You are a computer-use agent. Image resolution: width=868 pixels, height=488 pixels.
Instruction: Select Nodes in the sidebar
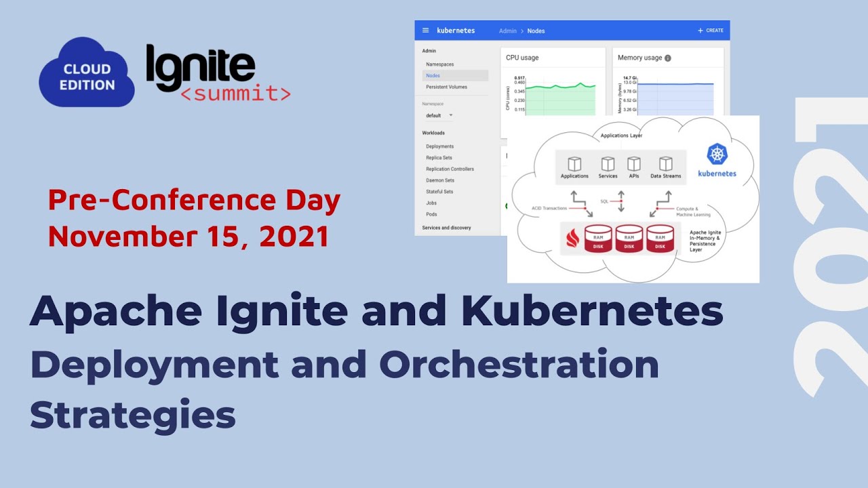(x=454, y=76)
